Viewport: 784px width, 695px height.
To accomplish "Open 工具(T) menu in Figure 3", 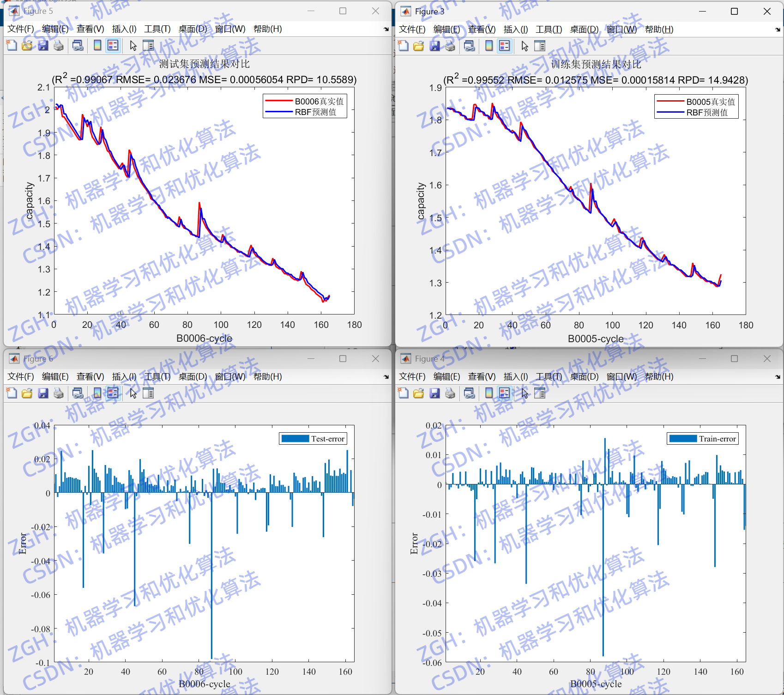I will point(549,30).
